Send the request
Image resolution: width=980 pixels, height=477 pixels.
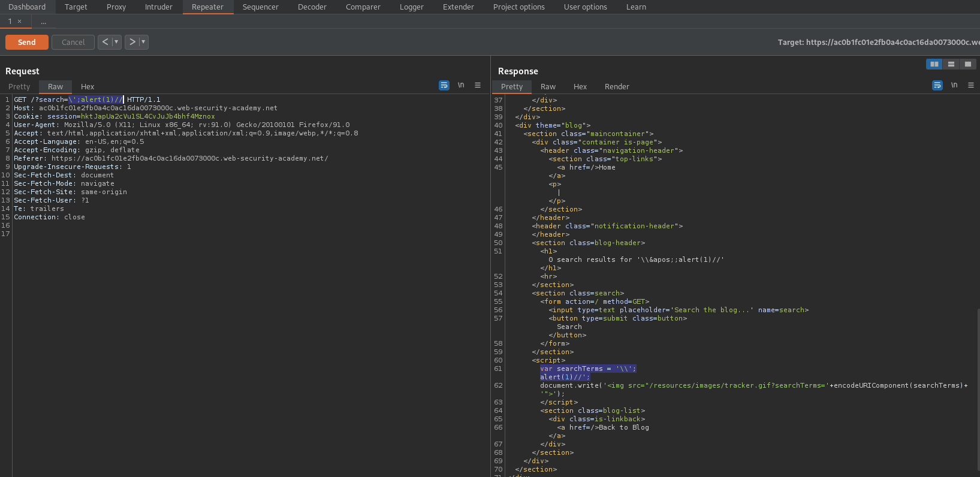tap(27, 43)
